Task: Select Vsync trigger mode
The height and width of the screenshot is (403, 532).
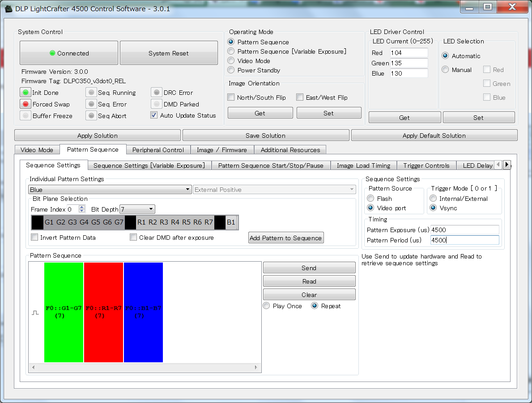Action: pyautogui.click(x=433, y=208)
